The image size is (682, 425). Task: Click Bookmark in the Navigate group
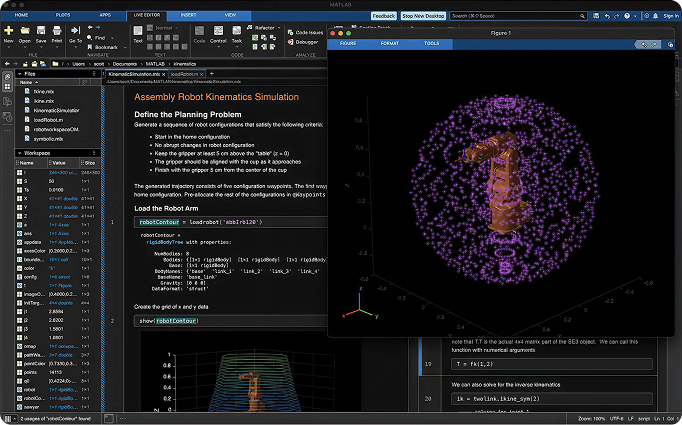click(103, 47)
